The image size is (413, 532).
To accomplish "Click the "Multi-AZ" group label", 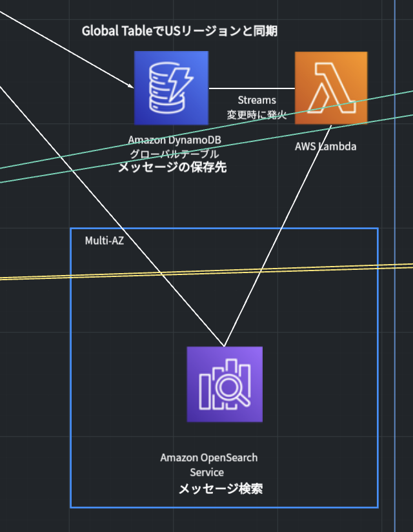I will tap(105, 241).
